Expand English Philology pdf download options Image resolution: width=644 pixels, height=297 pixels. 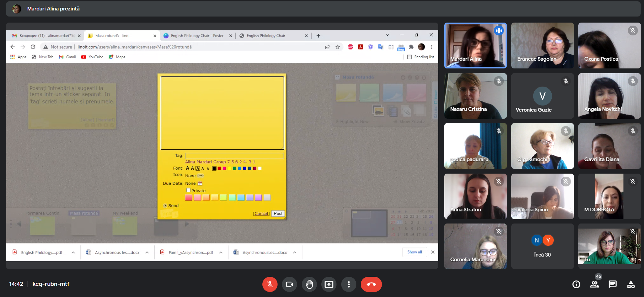coord(73,253)
